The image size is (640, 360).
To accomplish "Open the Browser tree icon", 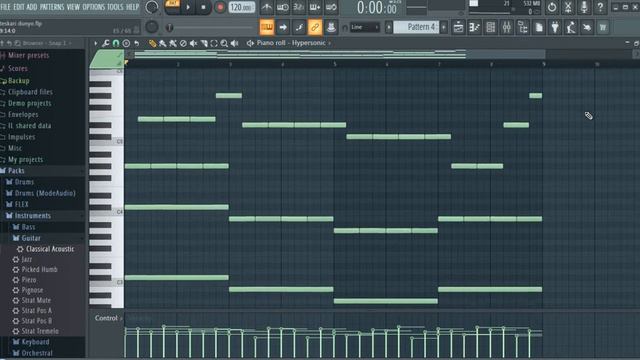I will click(522, 27).
